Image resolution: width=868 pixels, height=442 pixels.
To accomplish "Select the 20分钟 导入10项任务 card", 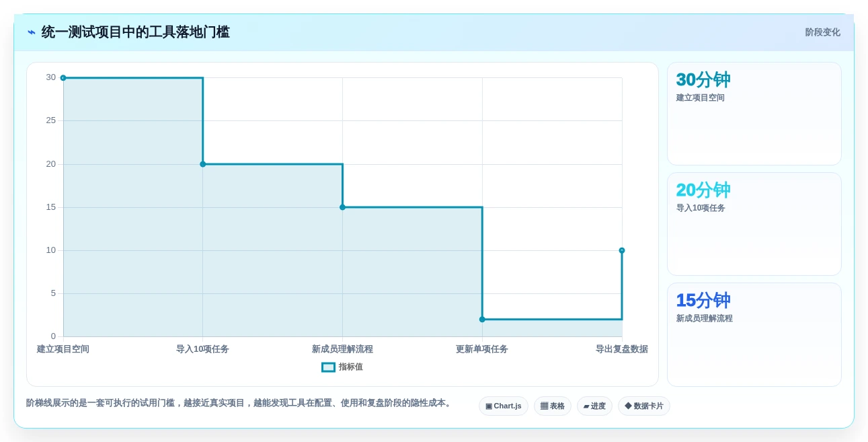I will tap(754, 224).
